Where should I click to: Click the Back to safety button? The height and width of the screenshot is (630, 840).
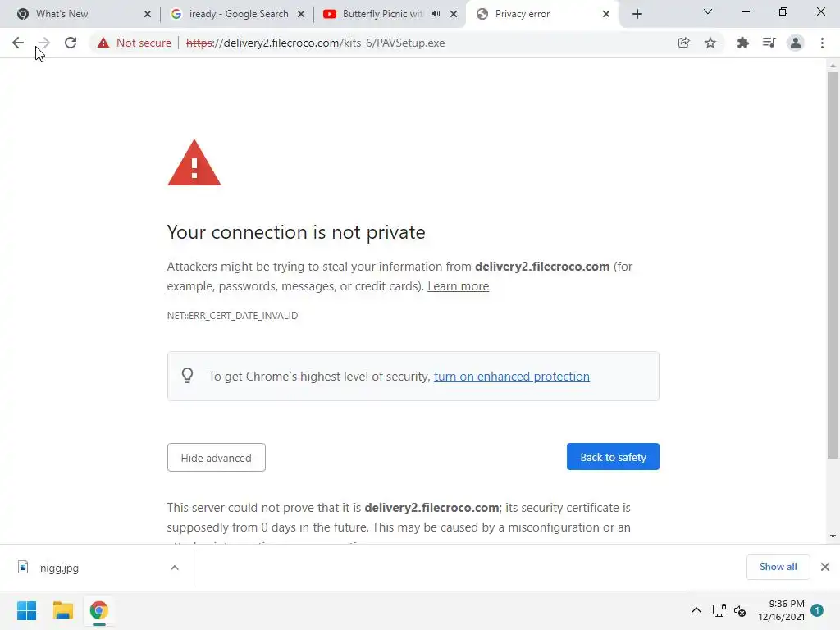coord(613,457)
